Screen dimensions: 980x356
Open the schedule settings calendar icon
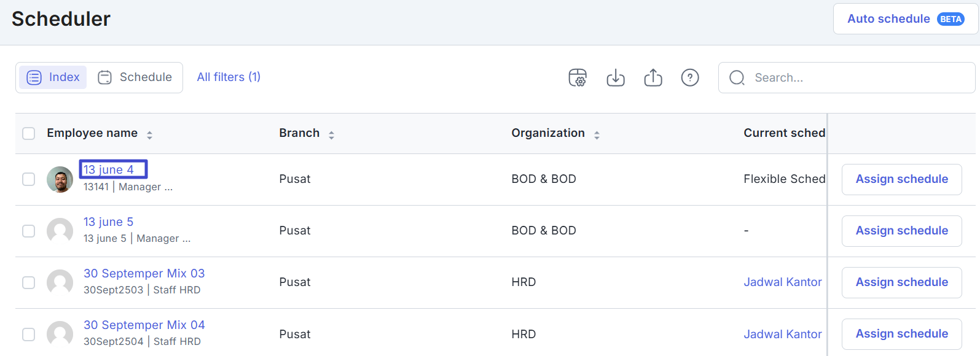[578, 78]
